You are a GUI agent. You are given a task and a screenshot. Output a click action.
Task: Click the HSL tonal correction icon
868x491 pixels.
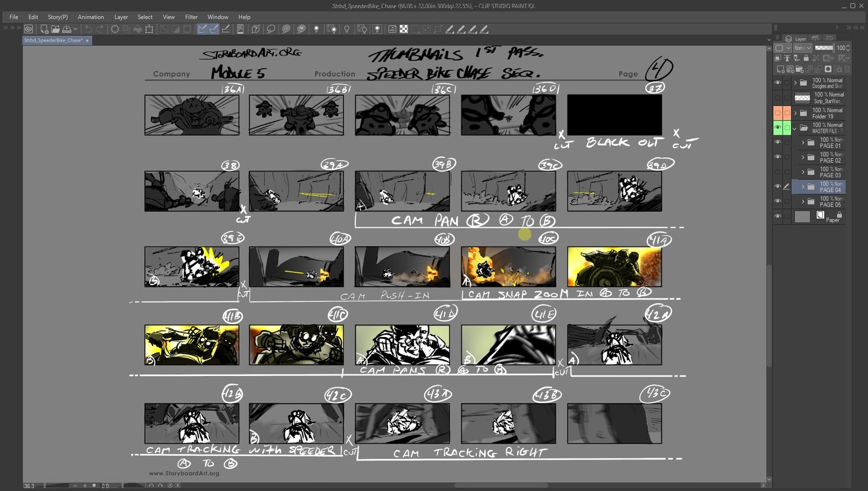(x=392, y=29)
